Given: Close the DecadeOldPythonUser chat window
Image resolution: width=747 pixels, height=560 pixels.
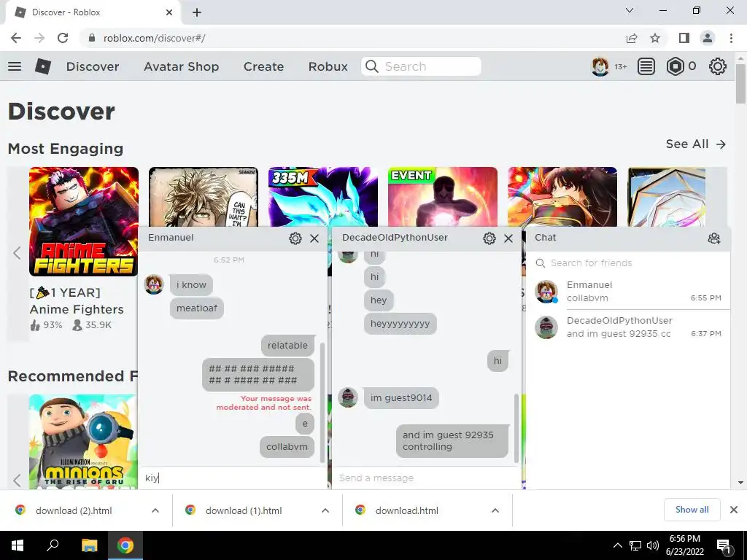Looking at the screenshot, I should point(508,238).
